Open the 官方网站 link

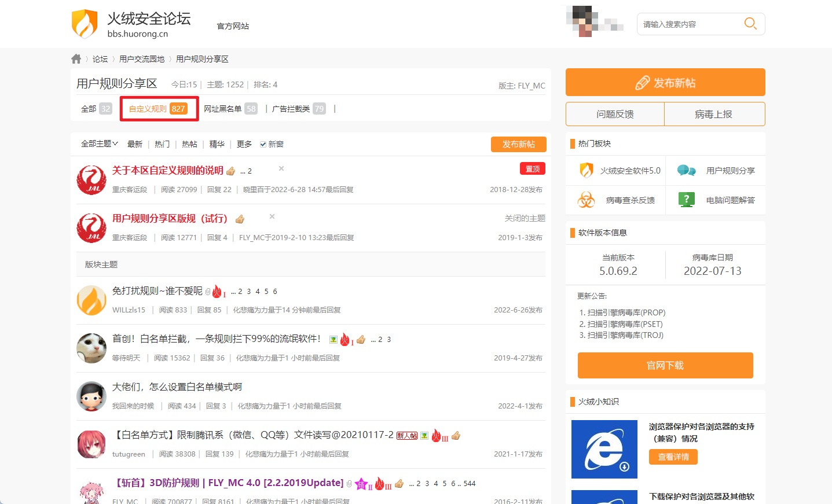click(x=233, y=25)
